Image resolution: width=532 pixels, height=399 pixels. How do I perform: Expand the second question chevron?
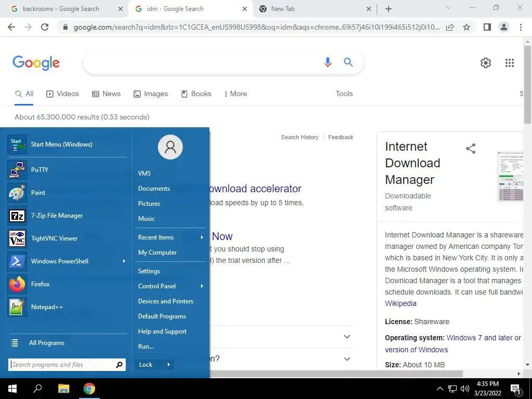click(x=347, y=358)
